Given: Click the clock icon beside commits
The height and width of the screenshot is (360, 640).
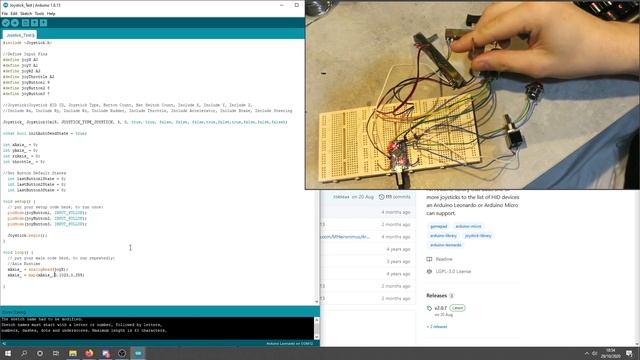Looking at the screenshot, I should coord(381,197).
